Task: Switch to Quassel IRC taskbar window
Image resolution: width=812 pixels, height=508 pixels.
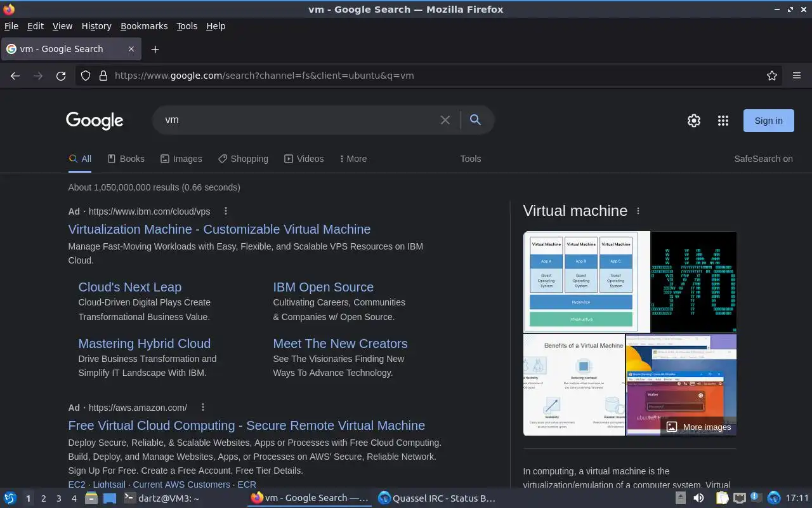Action: 436,498
